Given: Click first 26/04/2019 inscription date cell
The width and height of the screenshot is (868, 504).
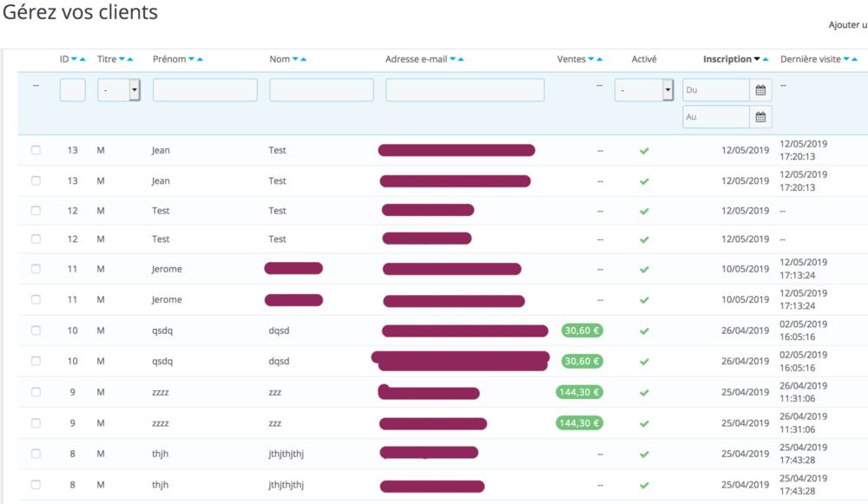Looking at the screenshot, I should click(x=745, y=331).
